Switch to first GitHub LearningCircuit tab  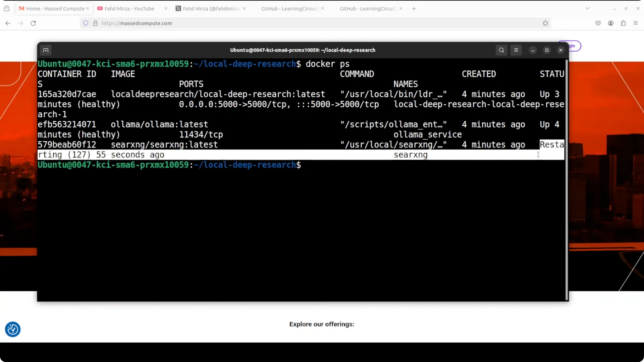coord(289,9)
